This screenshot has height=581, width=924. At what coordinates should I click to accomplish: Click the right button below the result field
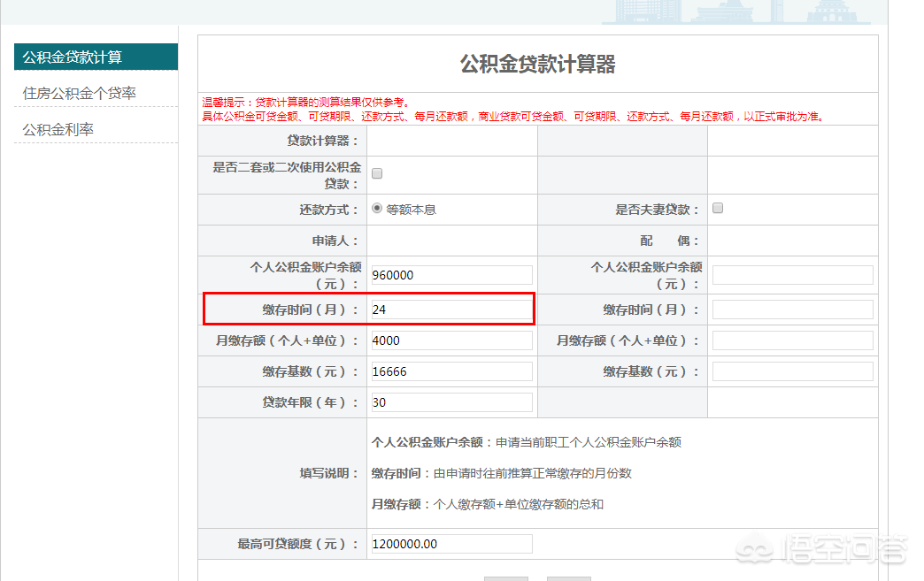(x=568, y=577)
